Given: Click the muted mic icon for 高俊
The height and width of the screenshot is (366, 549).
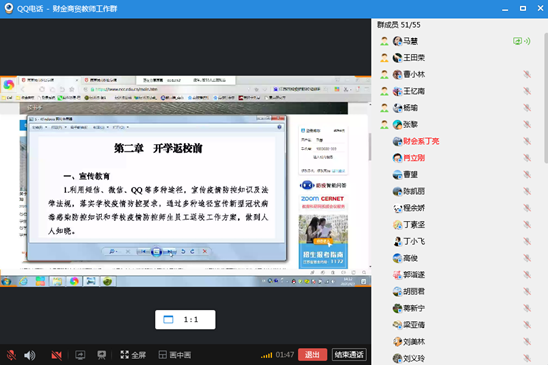Looking at the screenshot, I should click(x=527, y=258).
